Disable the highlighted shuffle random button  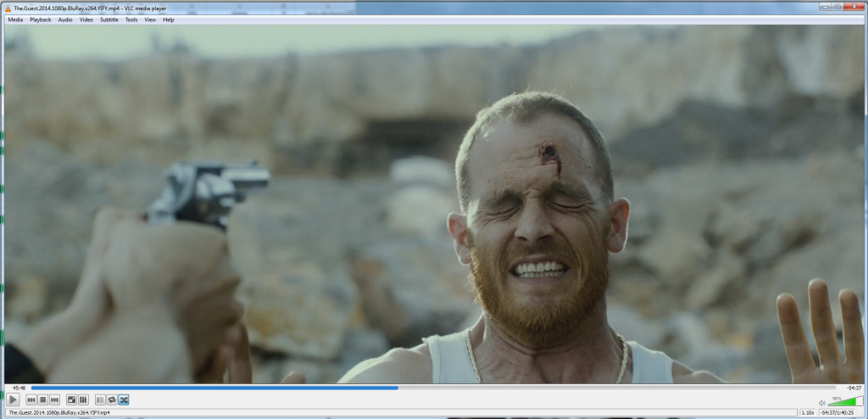124,399
